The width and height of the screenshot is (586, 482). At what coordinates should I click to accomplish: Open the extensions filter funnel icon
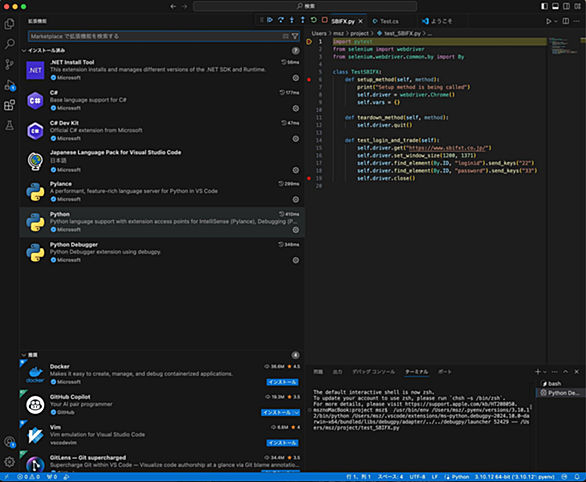[x=295, y=36]
